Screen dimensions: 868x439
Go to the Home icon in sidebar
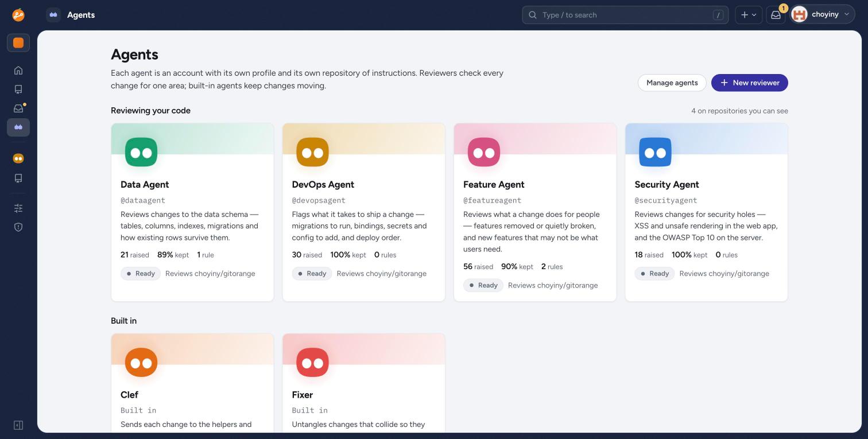(x=18, y=71)
